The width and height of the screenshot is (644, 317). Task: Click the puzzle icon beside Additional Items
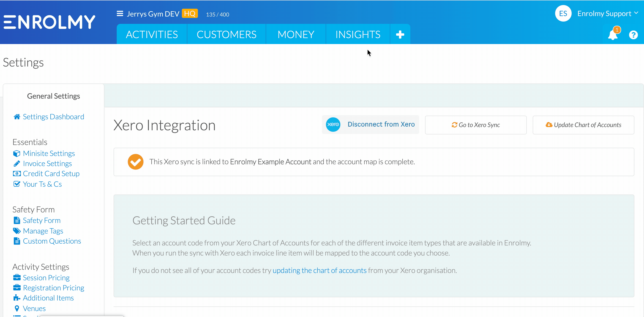tap(17, 298)
